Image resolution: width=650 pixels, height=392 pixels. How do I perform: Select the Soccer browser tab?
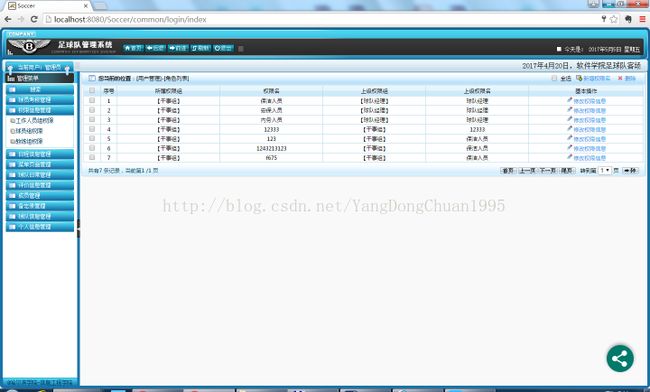pos(49,6)
